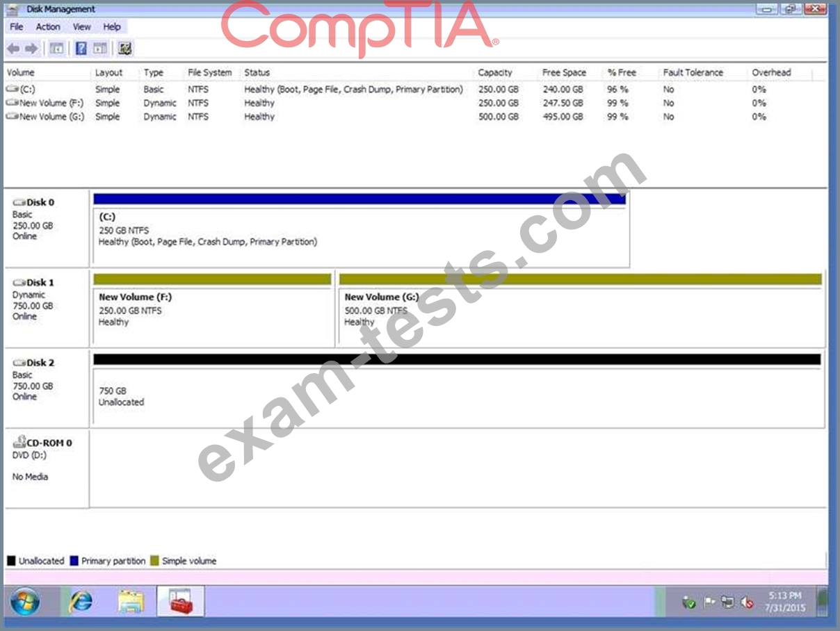Click the 247.50 GB free space cell
Viewport: 840px width, 631px height.
coord(563,103)
